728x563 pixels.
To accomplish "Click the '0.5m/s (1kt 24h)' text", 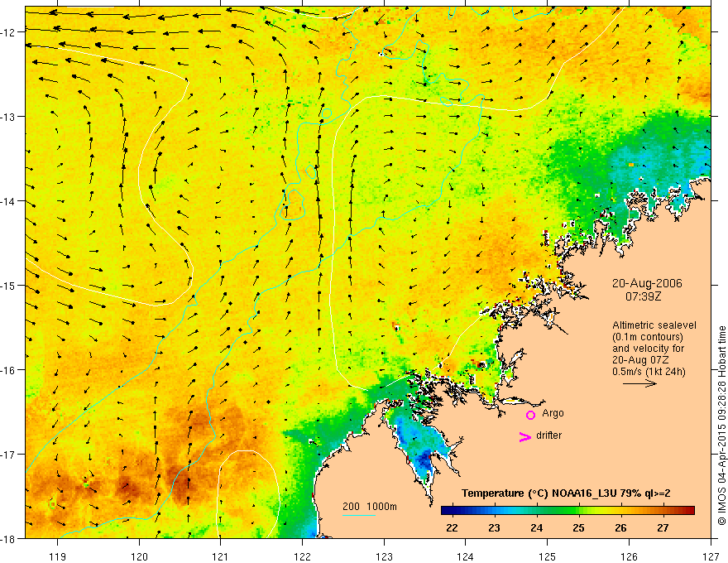I will point(649,372).
